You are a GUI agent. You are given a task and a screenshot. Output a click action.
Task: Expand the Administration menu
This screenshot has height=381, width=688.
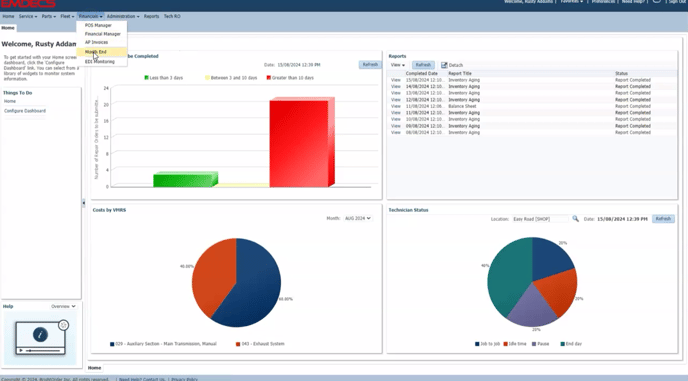coord(123,16)
